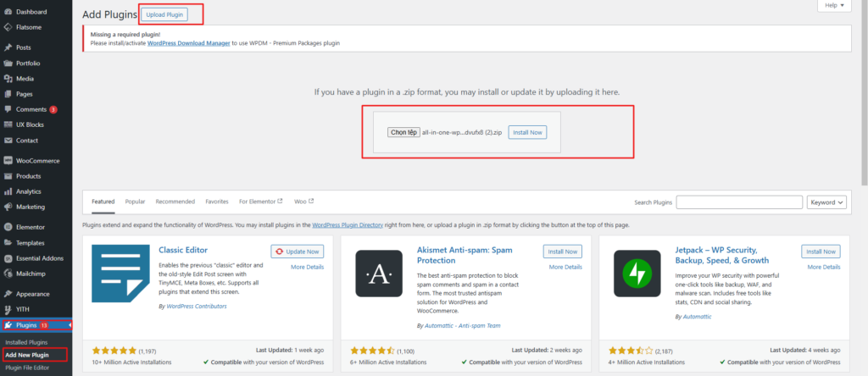Open More Details for Akismet
Screen dimensions: 868x376
tap(565, 267)
